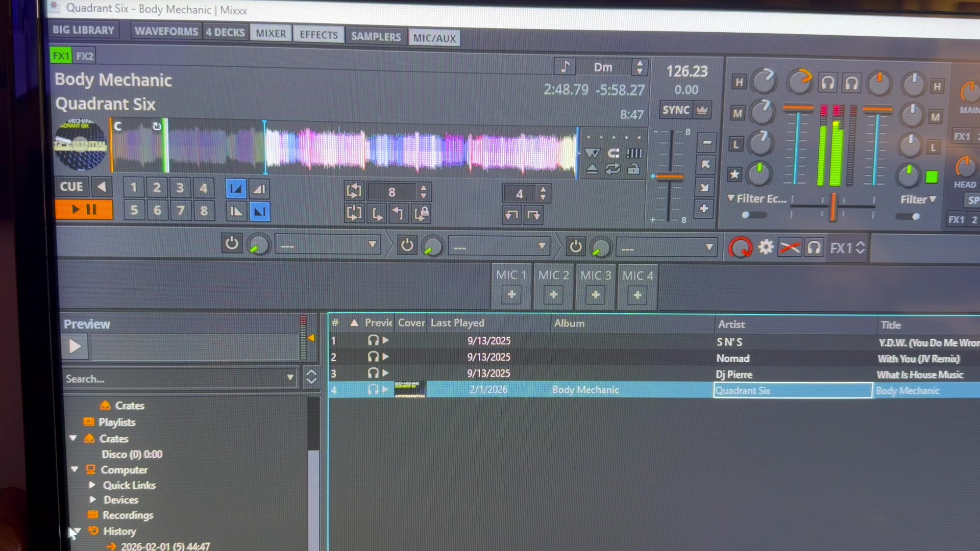Click the eject icon beside the waveform overview

point(592,169)
